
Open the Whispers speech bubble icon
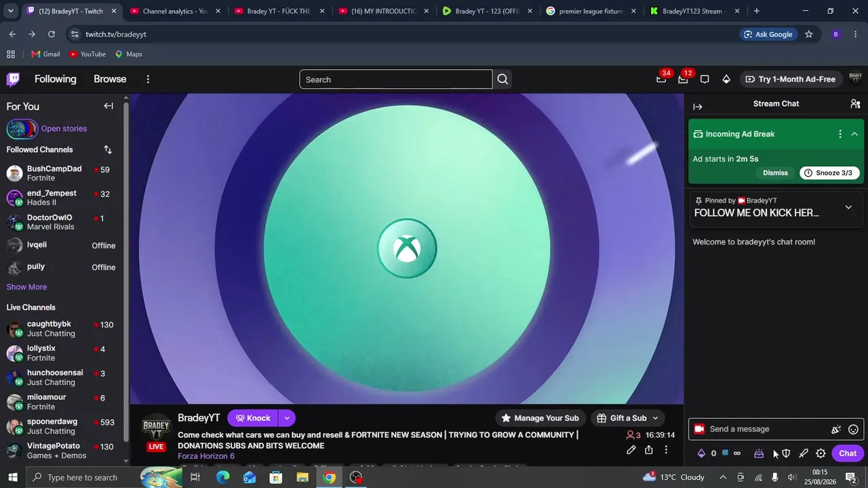(705, 79)
